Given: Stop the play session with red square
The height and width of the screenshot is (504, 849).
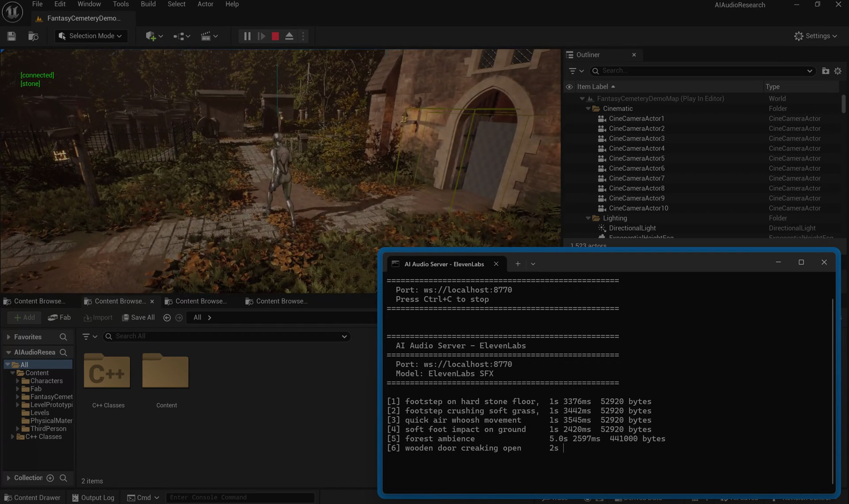Looking at the screenshot, I should click(x=275, y=36).
